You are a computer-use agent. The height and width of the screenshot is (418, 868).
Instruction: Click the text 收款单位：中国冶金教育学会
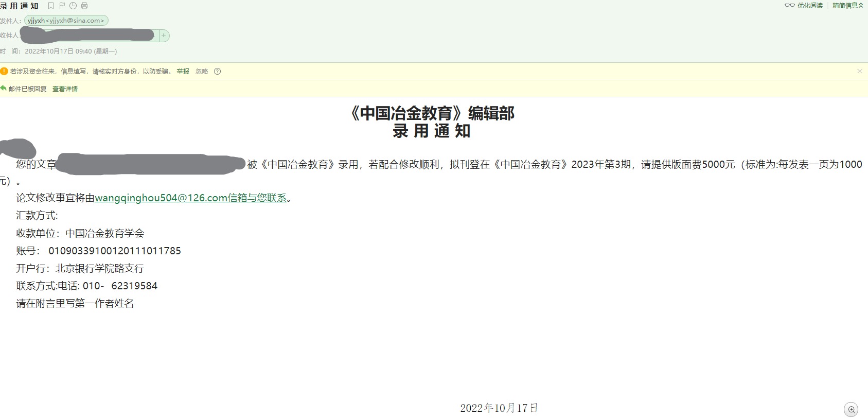point(80,233)
